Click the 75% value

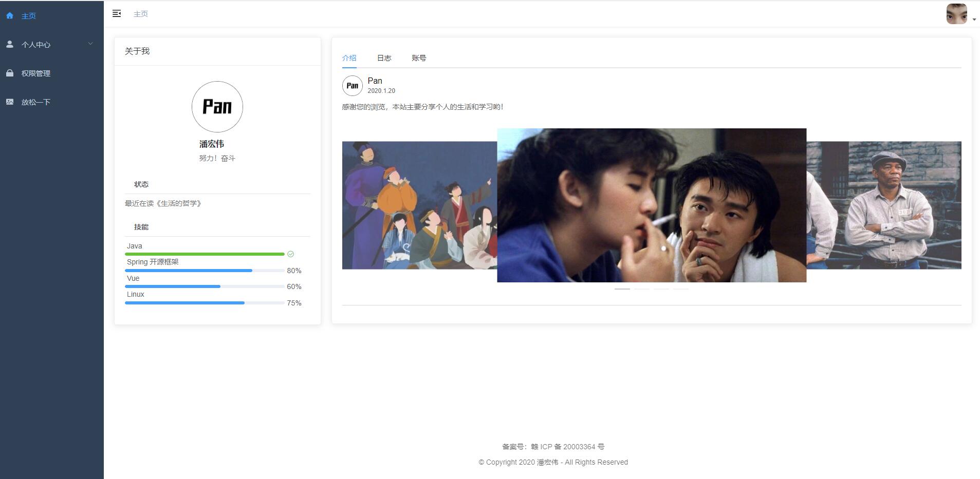click(x=294, y=303)
